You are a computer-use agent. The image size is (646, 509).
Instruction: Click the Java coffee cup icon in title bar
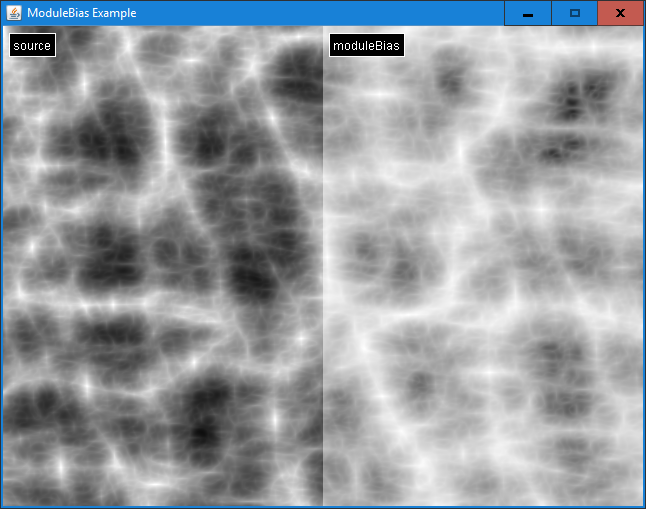[14, 13]
